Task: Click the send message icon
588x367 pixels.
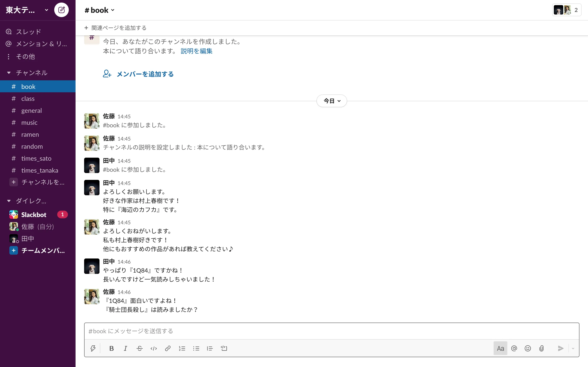Action: tap(560, 348)
